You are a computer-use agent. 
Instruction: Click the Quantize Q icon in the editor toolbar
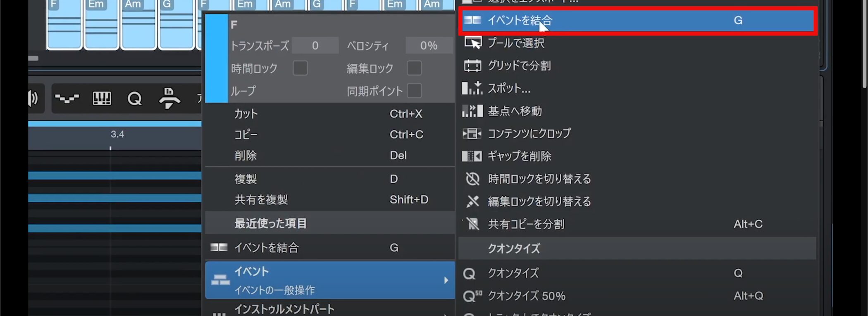(x=134, y=99)
